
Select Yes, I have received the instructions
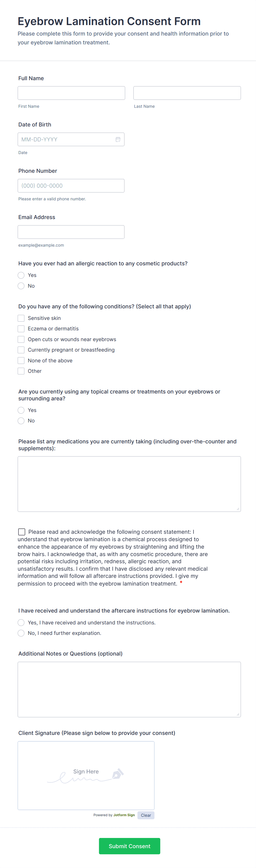coord(21,622)
